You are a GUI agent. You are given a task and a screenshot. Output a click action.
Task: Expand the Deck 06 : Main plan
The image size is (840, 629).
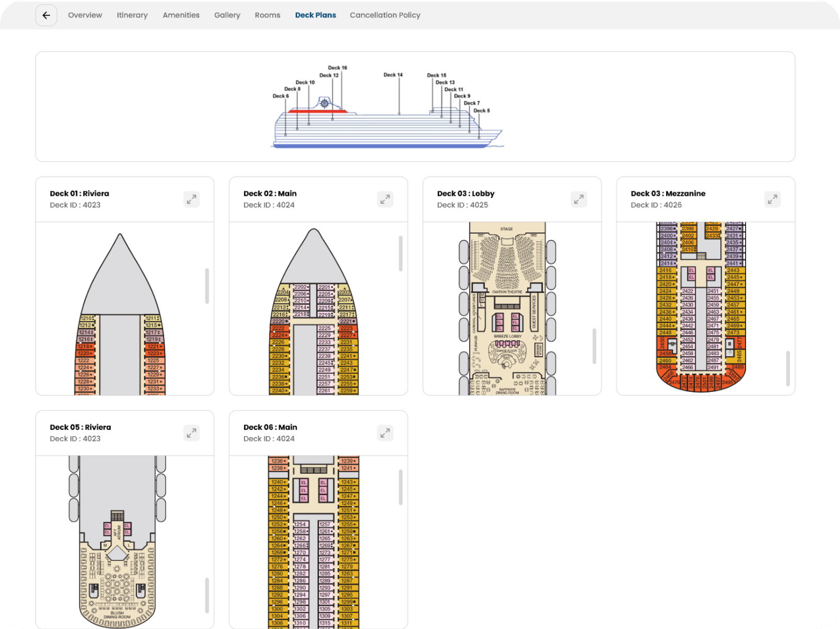tap(385, 433)
